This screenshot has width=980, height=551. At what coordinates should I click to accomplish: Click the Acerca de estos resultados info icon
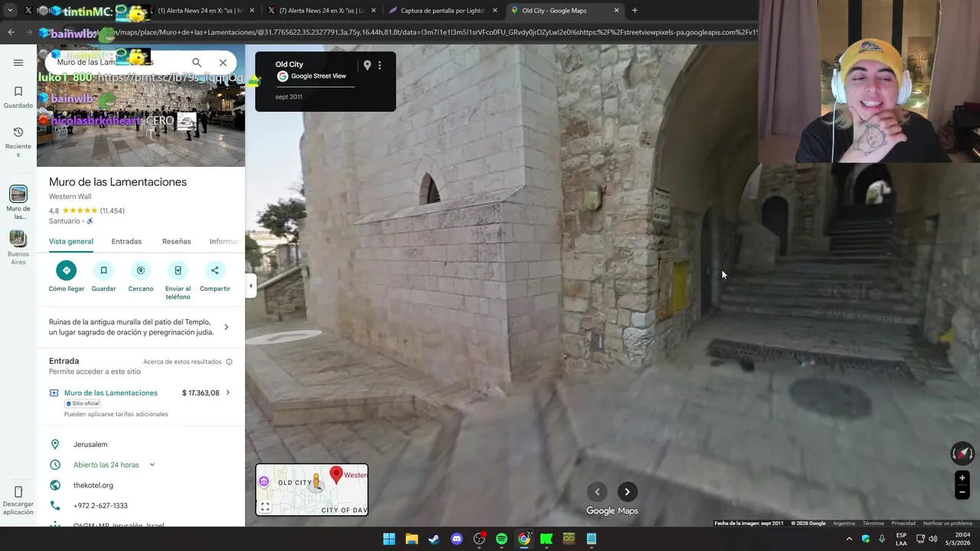[x=229, y=362]
